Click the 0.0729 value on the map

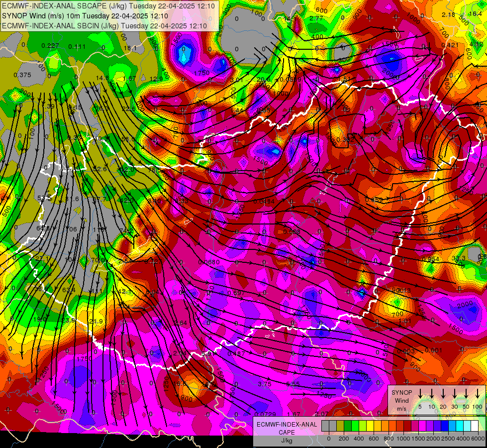[265, 414]
